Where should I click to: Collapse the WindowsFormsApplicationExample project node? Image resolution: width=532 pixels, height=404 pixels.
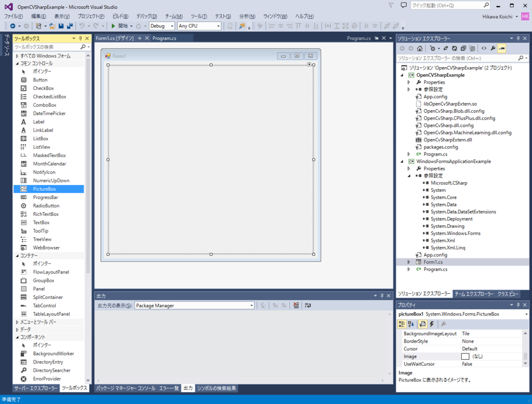(402, 161)
